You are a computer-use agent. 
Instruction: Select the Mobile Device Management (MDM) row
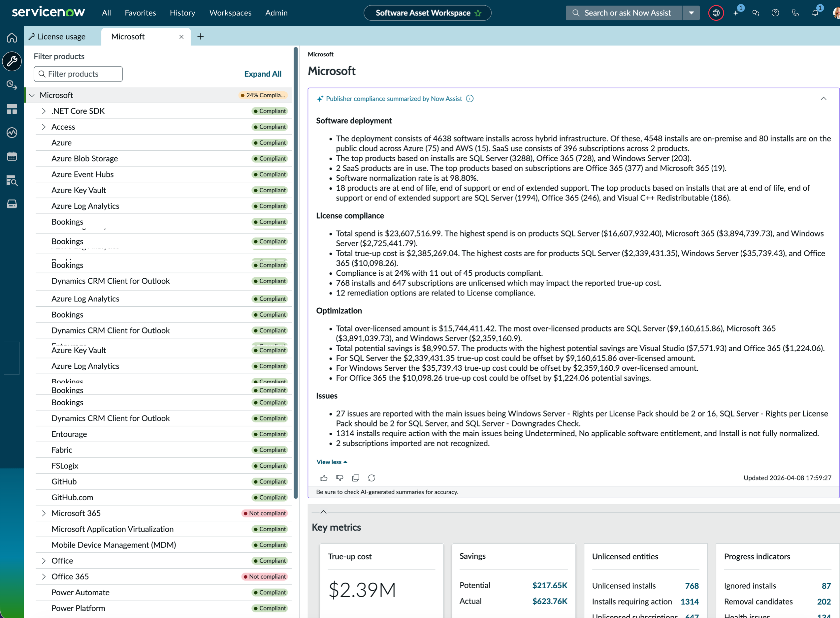164,545
